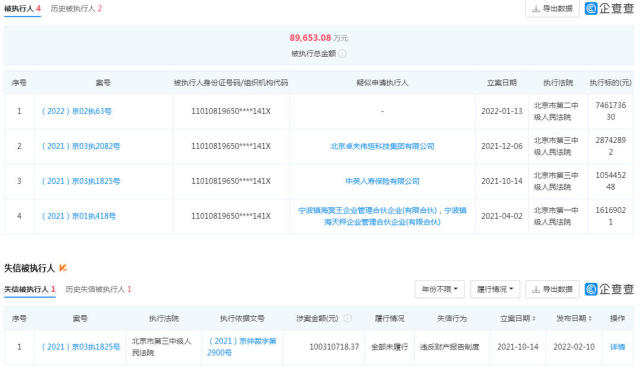Click the 执行依据文号 column header
The width and height of the screenshot is (641, 375).
(x=242, y=318)
